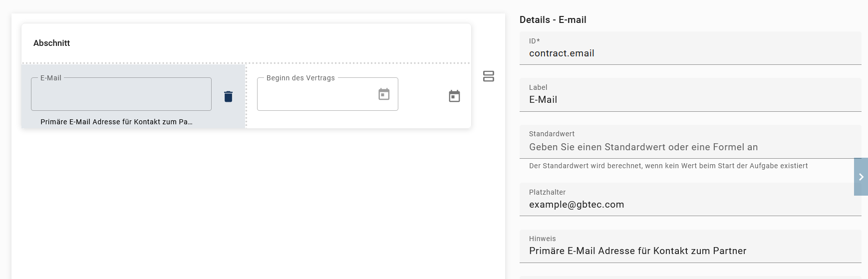868x279 pixels.
Task: Click the Beginn des Vertrags floating label
Action: coord(300,78)
